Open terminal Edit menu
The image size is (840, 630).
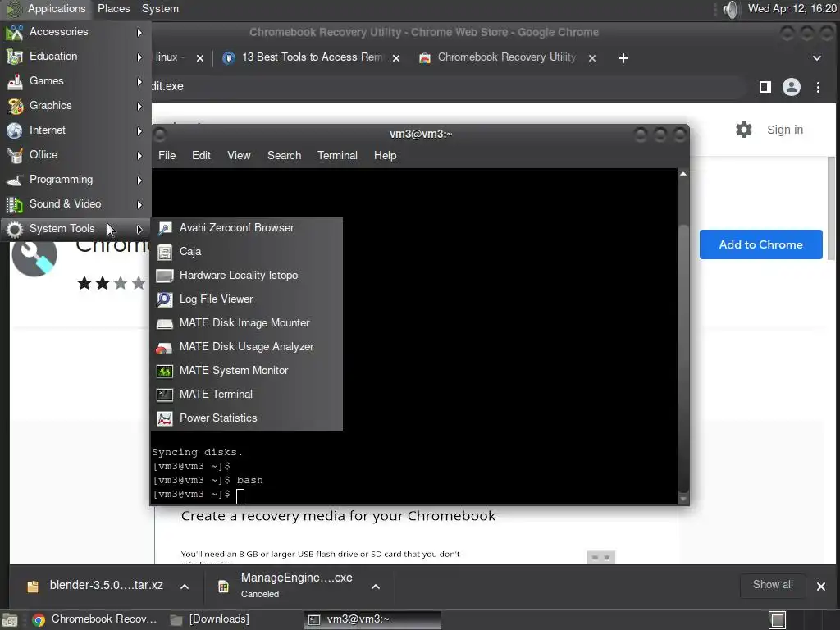point(201,155)
